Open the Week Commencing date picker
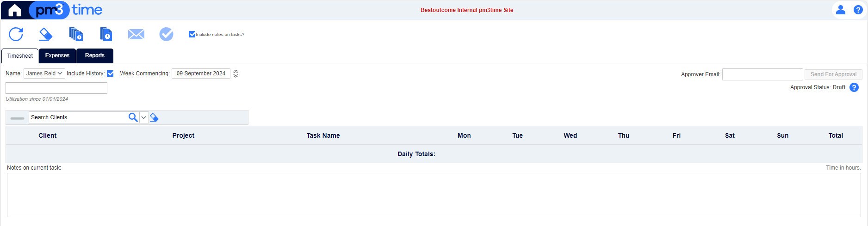Screen dimensions: 868x226 coord(201,73)
